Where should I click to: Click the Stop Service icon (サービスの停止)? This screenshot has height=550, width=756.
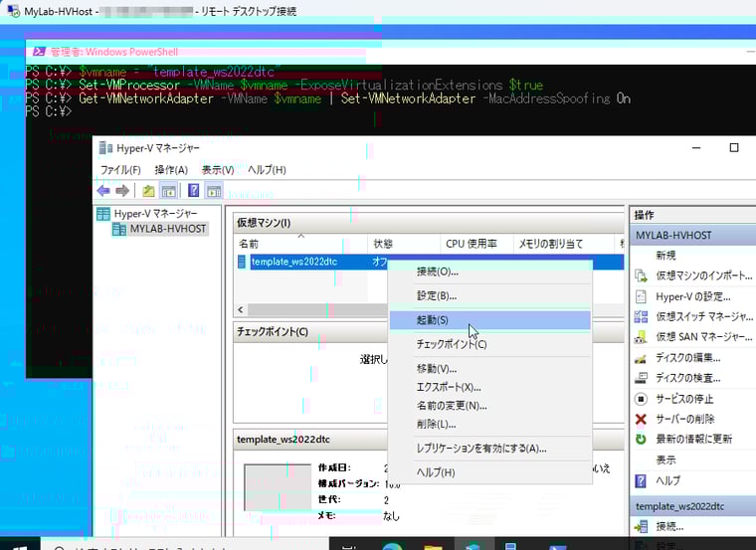(x=641, y=399)
